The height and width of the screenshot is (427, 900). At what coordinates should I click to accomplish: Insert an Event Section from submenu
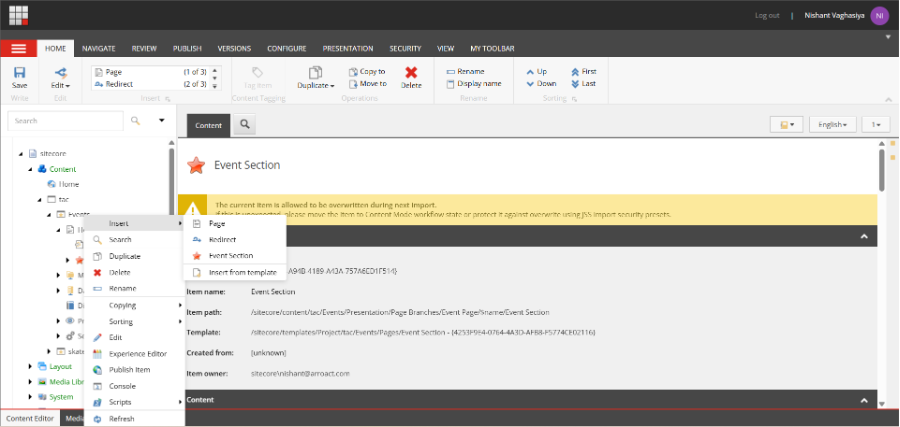click(x=235, y=255)
